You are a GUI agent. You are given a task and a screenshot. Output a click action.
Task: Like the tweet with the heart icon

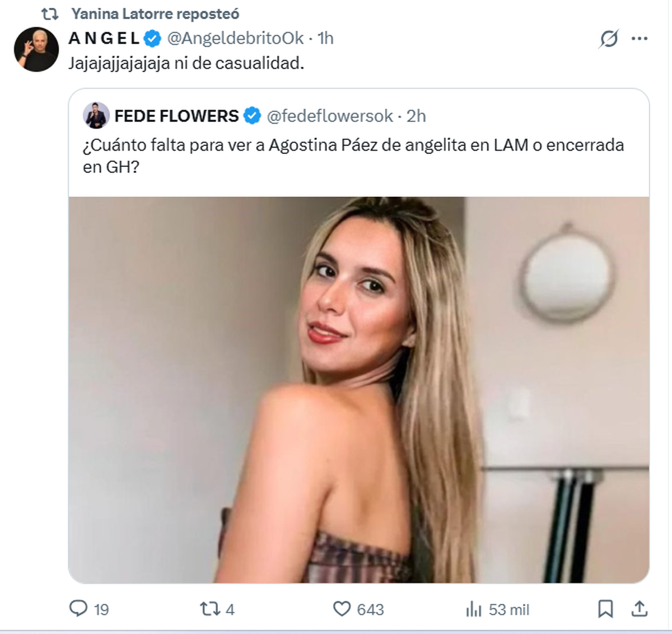pyautogui.click(x=342, y=608)
